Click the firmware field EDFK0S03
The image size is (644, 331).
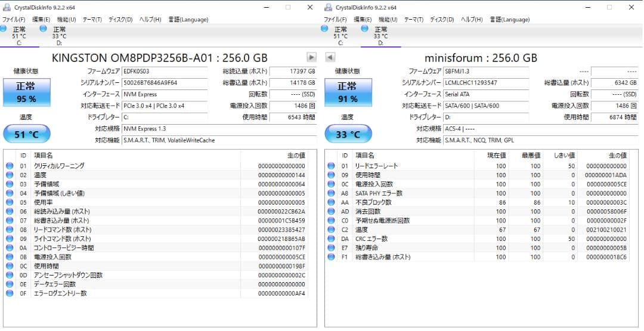point(165,71)
